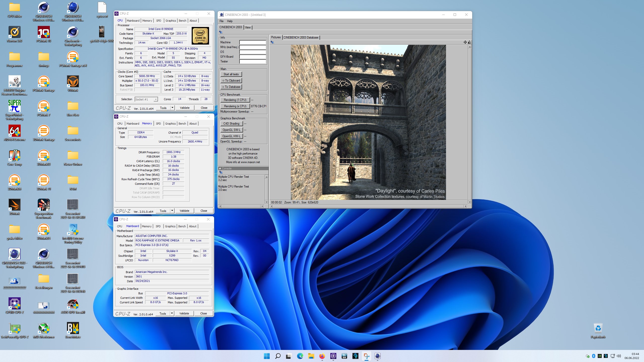Open the File menu in CINEBENCH
The width and height of the screenshot is (644, 362).
(x=221, y=21)
